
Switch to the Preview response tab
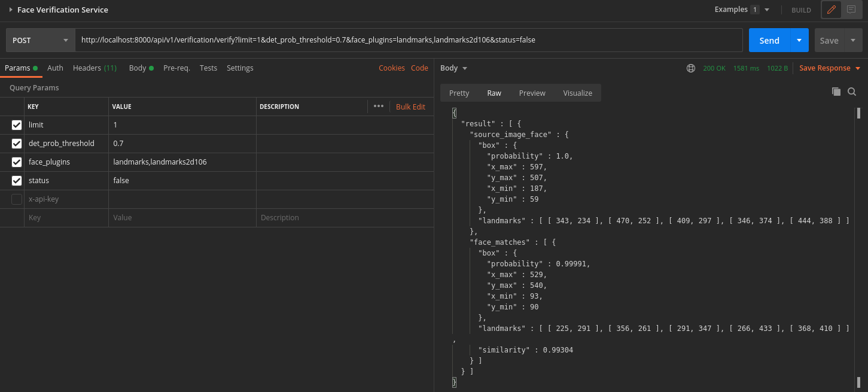tap(532, 93)
